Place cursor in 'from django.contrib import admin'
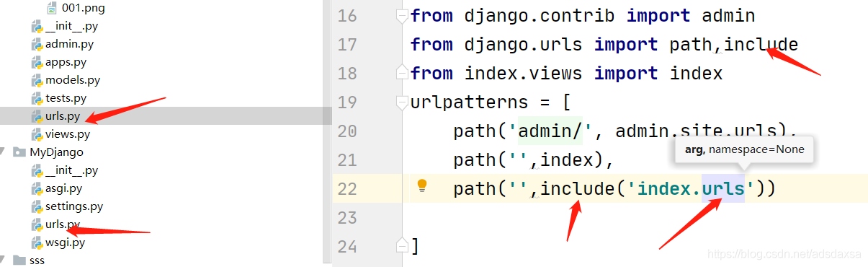 coord(583,16)
